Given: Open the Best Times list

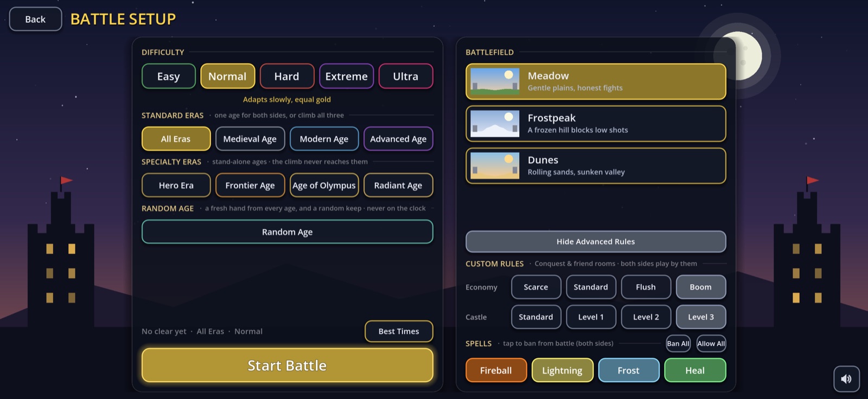Looking at the screenshot, I should click(x=399, y=331).
